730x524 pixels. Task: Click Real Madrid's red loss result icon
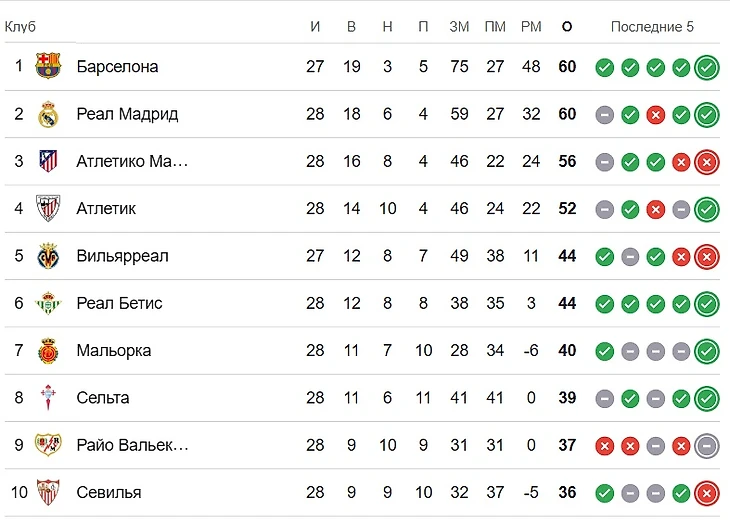pyautogui.click(x=655, y=115)
